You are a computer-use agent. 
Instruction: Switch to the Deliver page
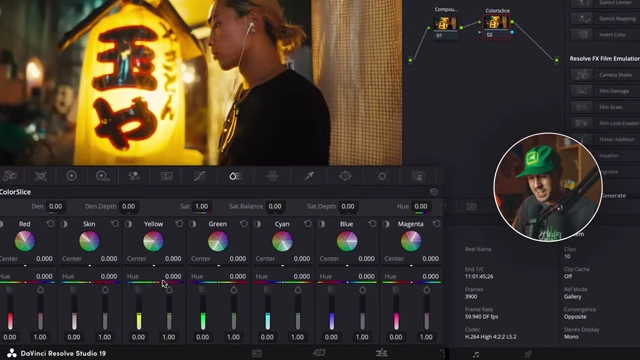[528, 353]
